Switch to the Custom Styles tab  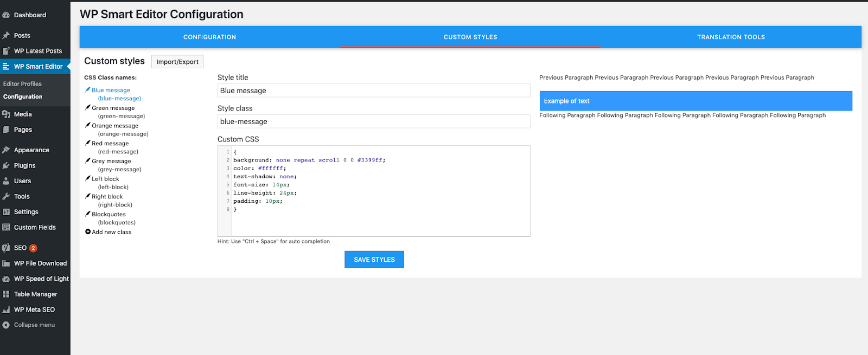tap(470, 37)
